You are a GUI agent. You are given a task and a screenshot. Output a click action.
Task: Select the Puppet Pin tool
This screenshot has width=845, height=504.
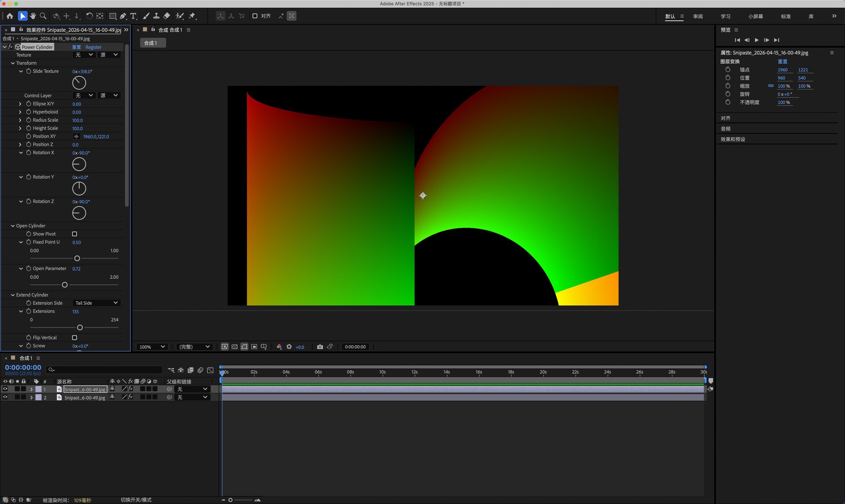coord(192,16)
